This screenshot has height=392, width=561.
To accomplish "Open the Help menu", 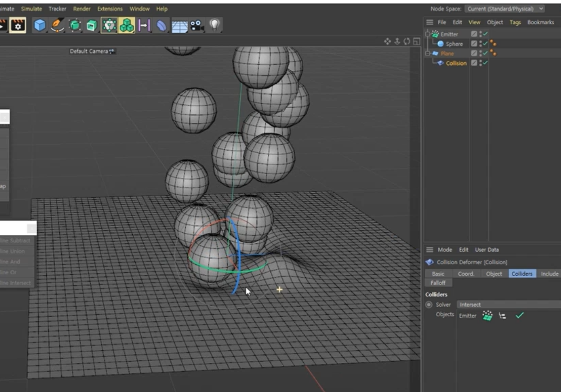I will click(x=162, y=9).
